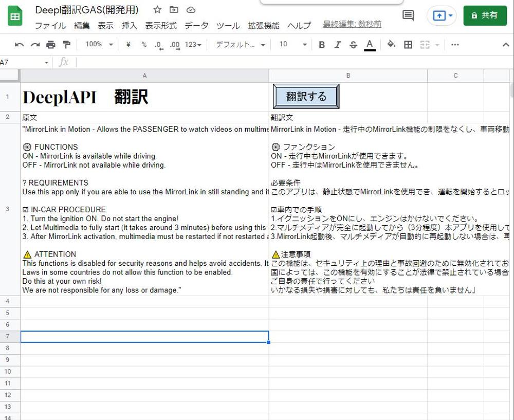
Task: Select the paint format tool
Action: [x=66, y=45]
